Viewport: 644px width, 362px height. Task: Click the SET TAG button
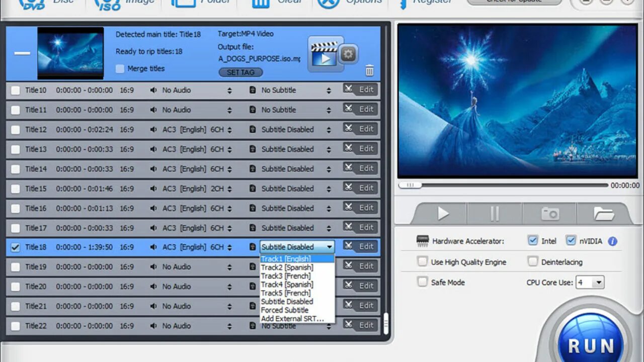tap(240, 72)
